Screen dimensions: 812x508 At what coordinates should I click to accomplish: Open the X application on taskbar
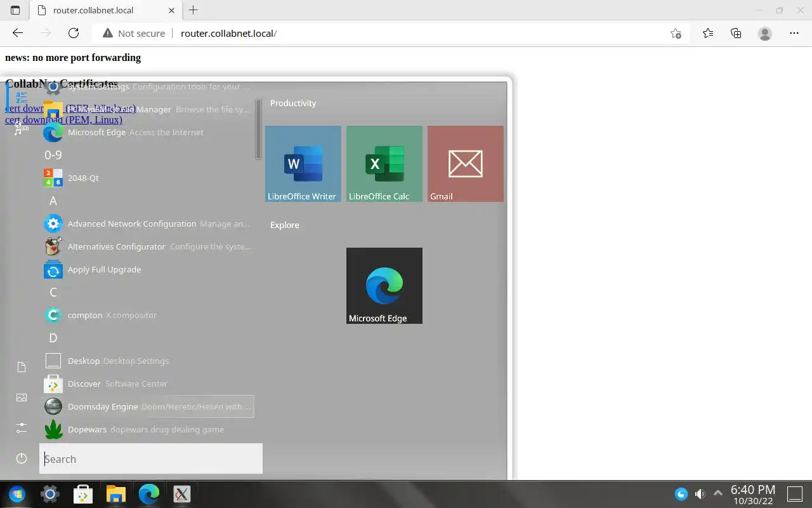(182, 494)
